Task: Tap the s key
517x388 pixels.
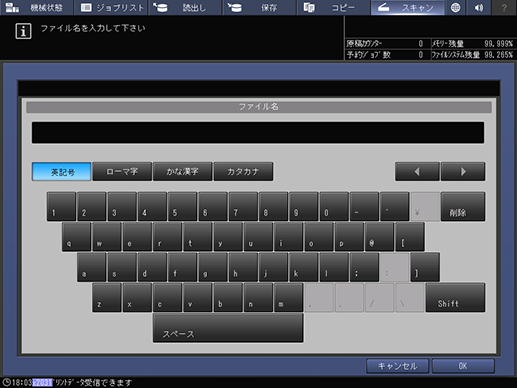Action: (x=122, y=267)
